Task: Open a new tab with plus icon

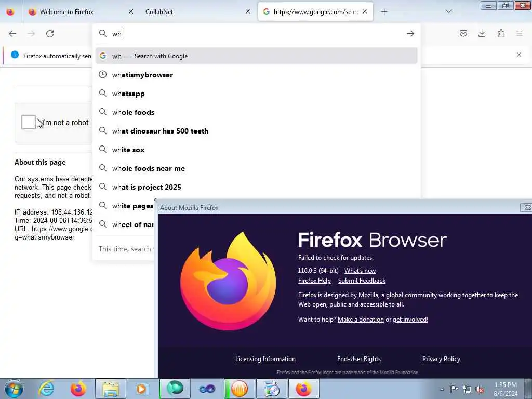Action: coord(384,12)
